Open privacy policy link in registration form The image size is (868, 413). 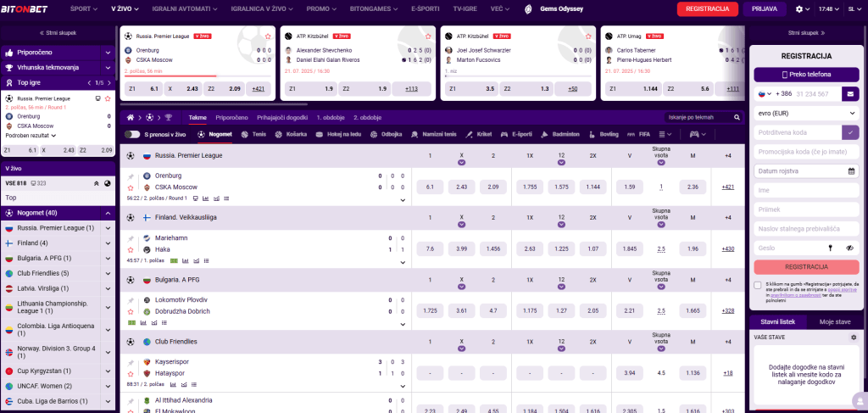[x=795, y=296]
